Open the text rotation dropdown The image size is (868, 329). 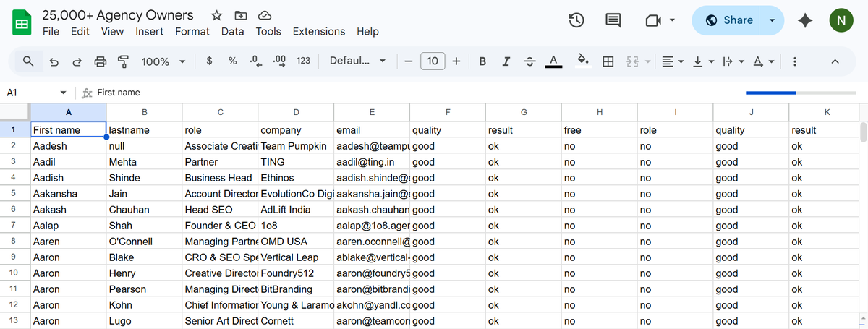(x=763, y=61)
